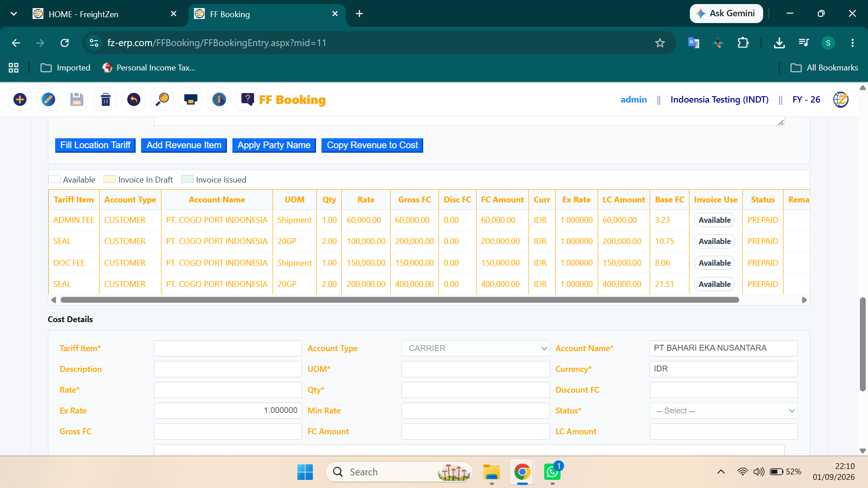Click the table scroll left arrow
This screenshot has height=488, width=868.
click(x=53, y=300)
